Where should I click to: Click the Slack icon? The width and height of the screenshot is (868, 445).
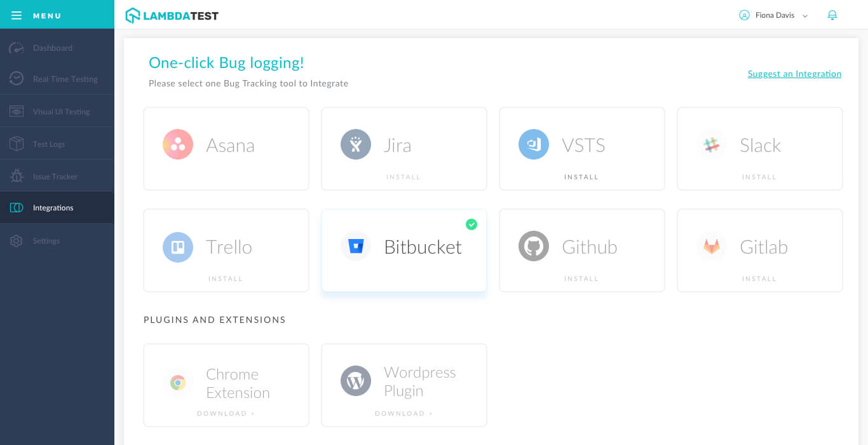tap(712, 144)
